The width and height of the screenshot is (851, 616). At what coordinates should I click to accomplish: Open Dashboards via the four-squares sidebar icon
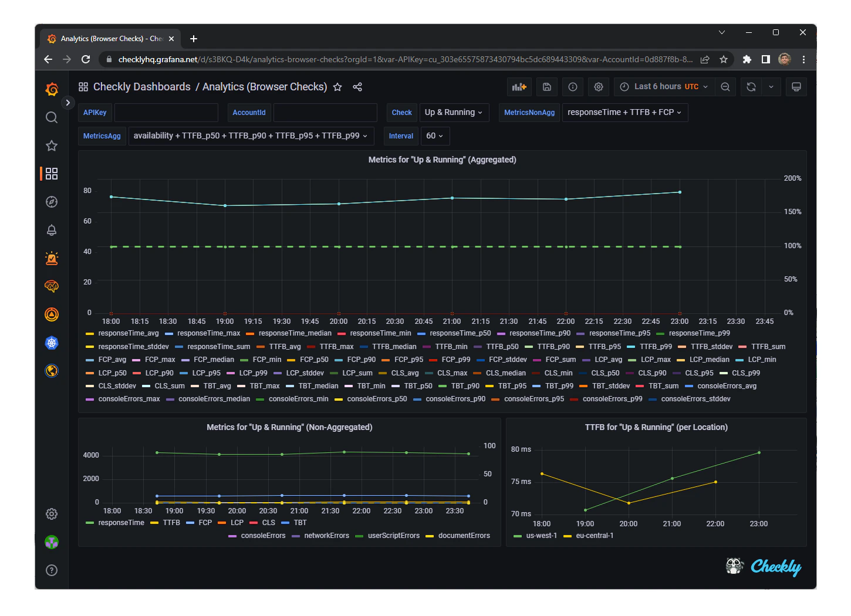[x=52, y=174]
